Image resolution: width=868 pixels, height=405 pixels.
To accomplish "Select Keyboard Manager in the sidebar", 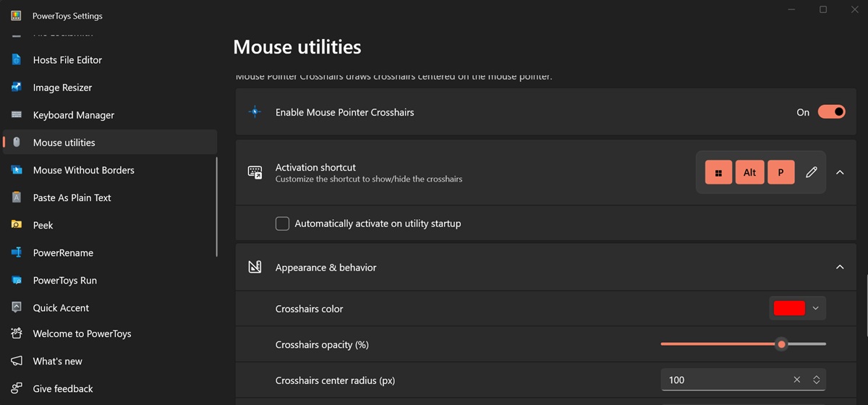I will point(110,115).
